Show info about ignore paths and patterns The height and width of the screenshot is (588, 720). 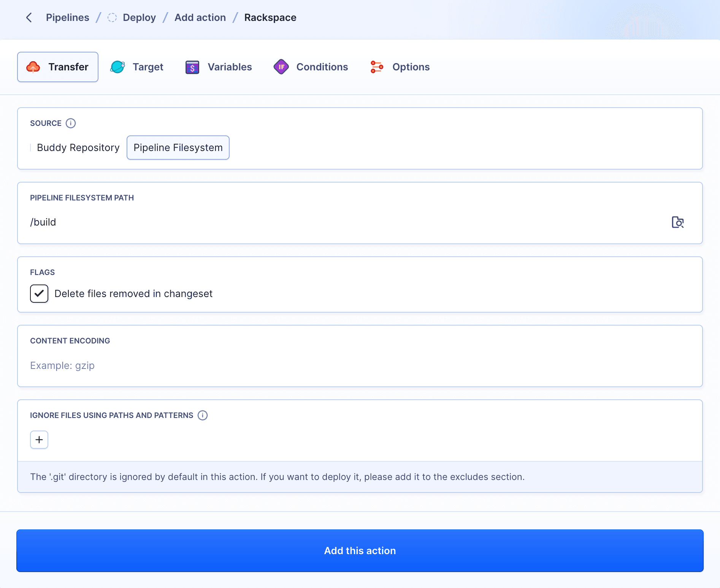pyautogui.click(x=203, y=415)
